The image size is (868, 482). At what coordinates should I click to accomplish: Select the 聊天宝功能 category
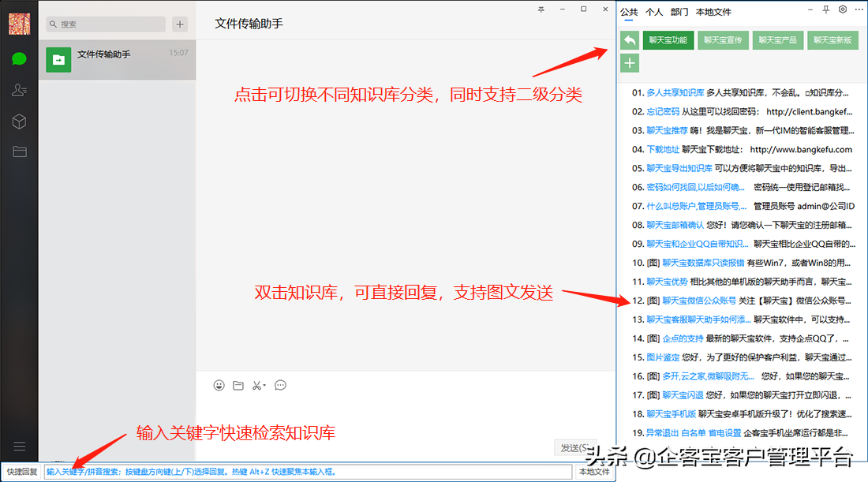pyautogui.click(x=668, y=40)
